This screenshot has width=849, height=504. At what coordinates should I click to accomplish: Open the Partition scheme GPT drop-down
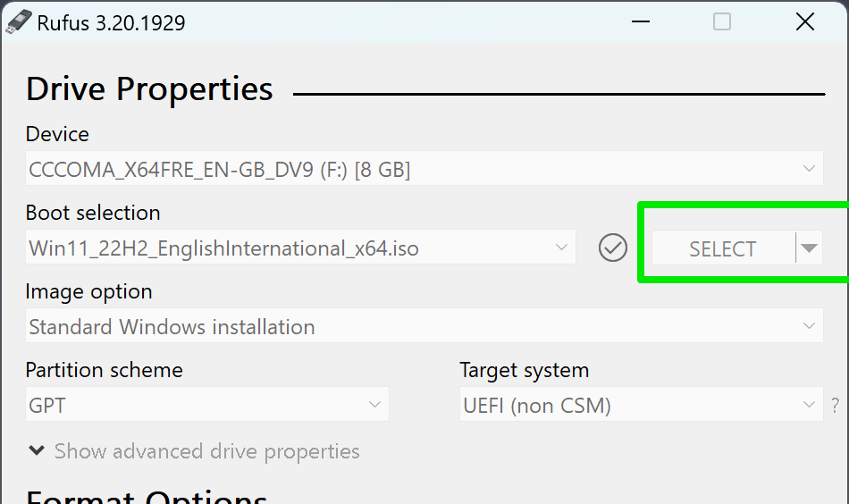[x=207, y=405]
